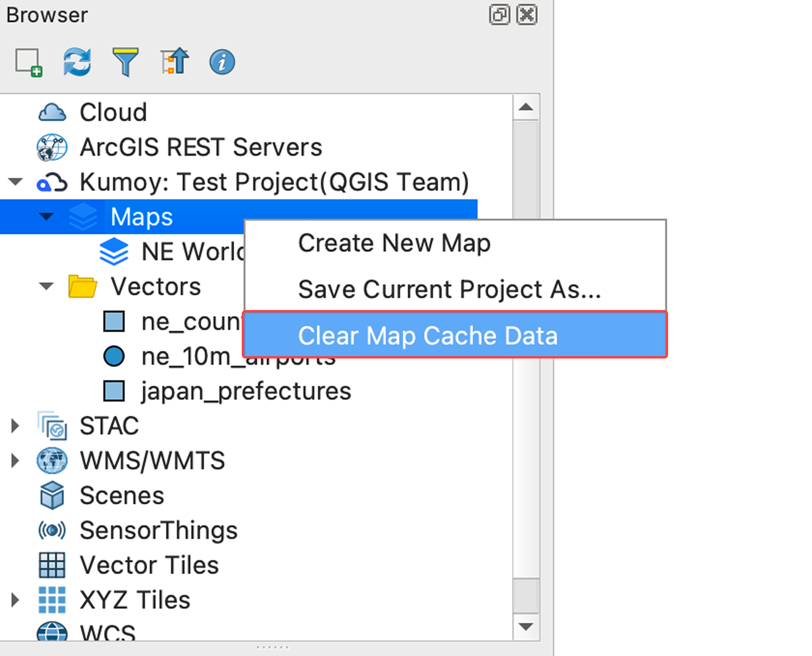Click the ne_10m_airports point layer icon
Viewport: 812px width, 656px height.
click(114, 356)
